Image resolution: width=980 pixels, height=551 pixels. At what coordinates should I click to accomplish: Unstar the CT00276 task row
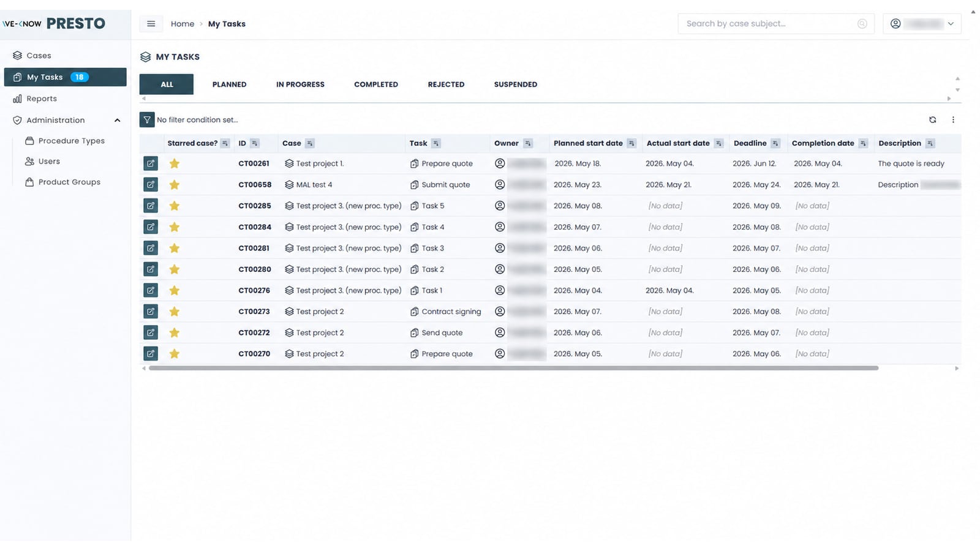pos(175,290)
